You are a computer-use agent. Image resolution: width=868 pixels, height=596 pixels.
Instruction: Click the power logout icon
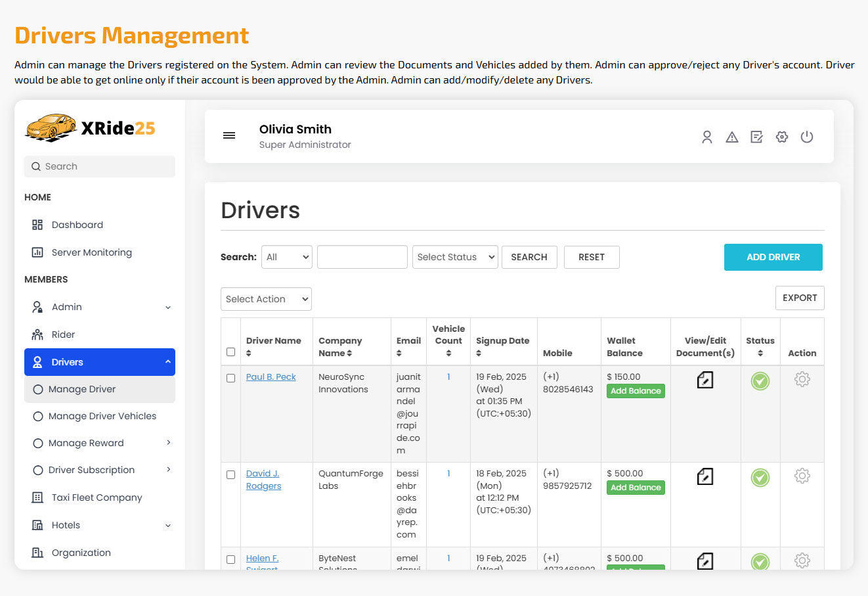click(807, 137)
